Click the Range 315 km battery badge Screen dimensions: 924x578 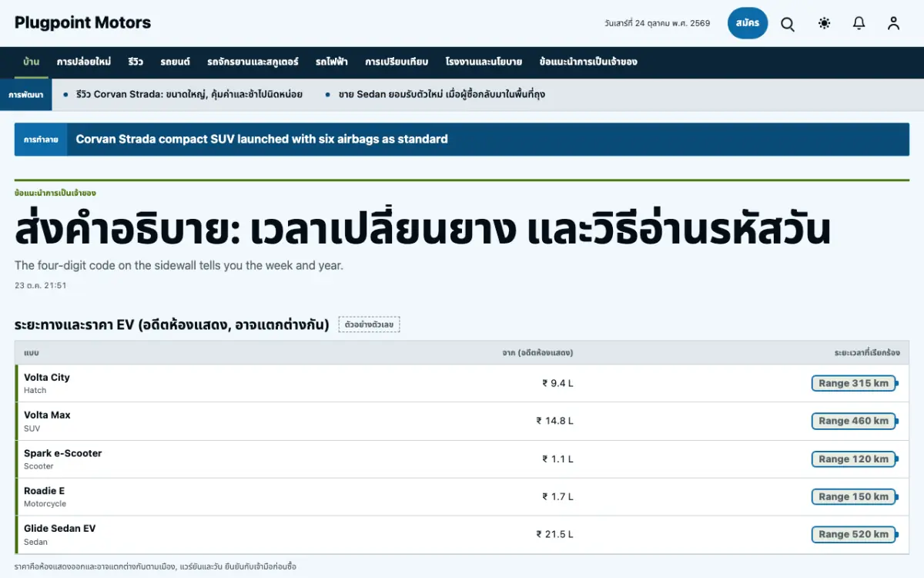(854, 383)
